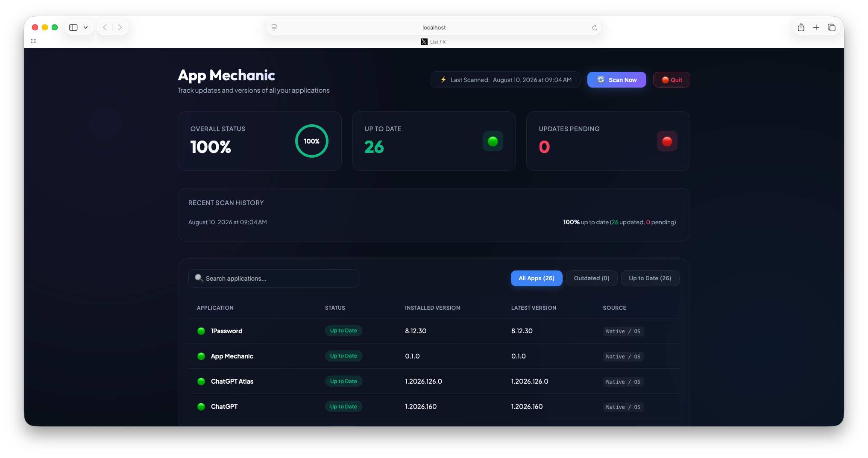Click the green status dot beside App Mechanic
The height and width of the screenshot is (458, 868).
click(201, 356)
